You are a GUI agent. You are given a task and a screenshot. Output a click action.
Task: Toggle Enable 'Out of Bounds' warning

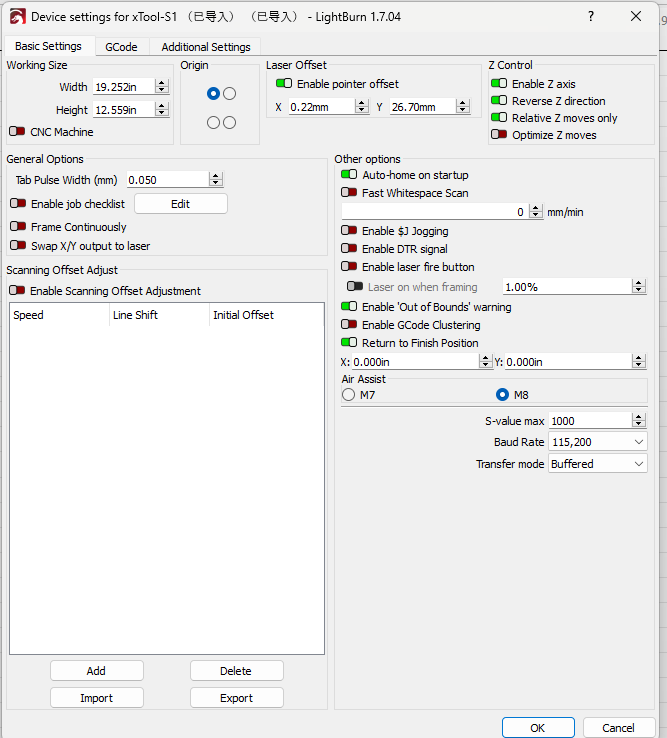[x=349, y=306]
